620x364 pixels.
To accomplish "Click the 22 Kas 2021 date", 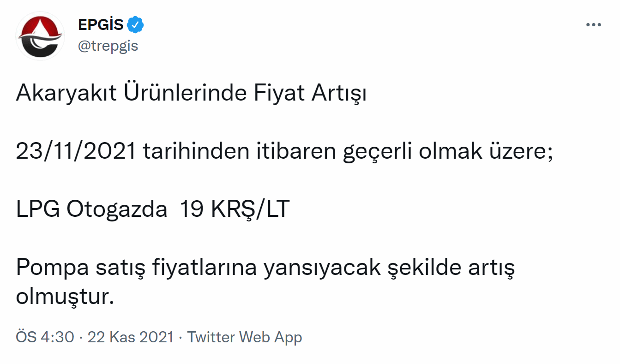I will tap(131, 337).
